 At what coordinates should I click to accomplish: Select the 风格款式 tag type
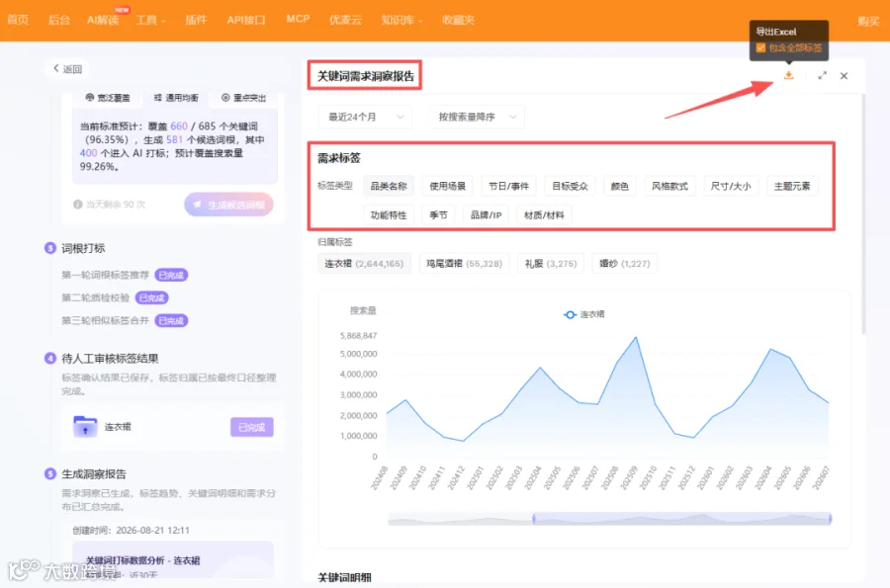coord(669,186)
